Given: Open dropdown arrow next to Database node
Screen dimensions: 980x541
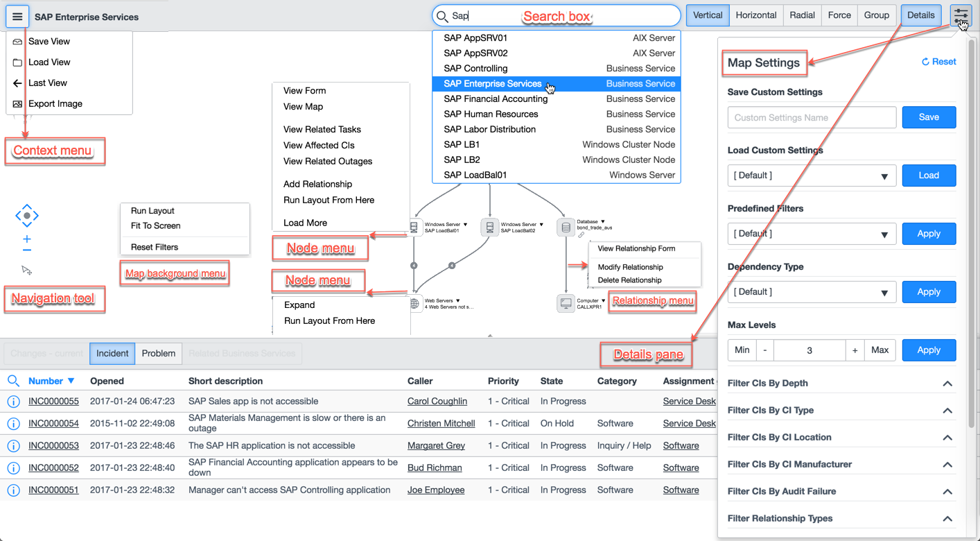Looking at the screenshot, I should coord(604,222).
